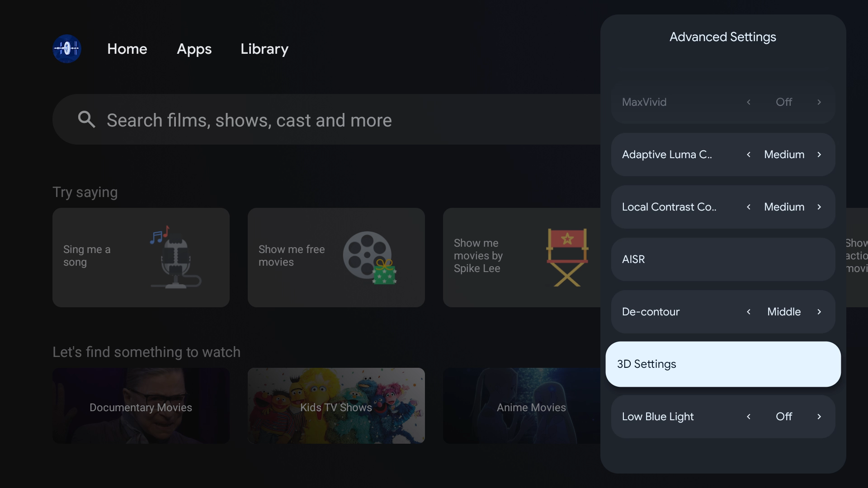Click the search magnifier icon
Image resolution: width=868 pixels, height=488 pixels.
pyautogui.click(x=86, y=120)
